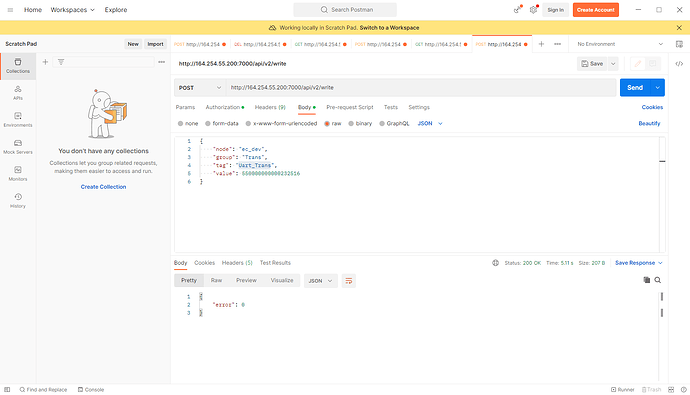Copy the response body with copy icon
Image resolution: width=690 pixels, height=395 pixels.
point(646,280)
